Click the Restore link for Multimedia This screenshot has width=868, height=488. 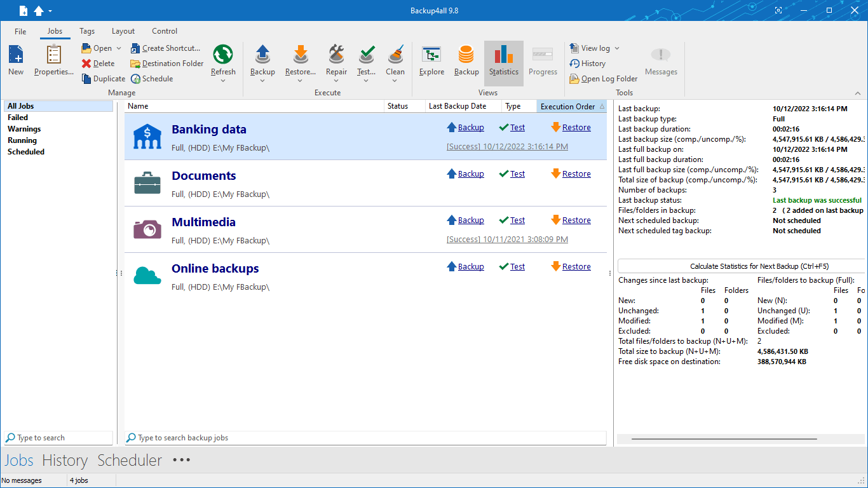coord(576,220)
